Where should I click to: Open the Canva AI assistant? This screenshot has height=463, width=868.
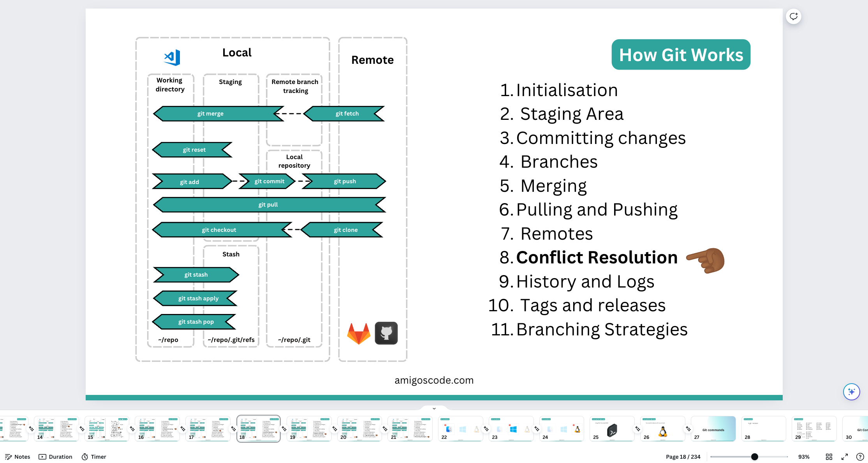coord(852,392)
